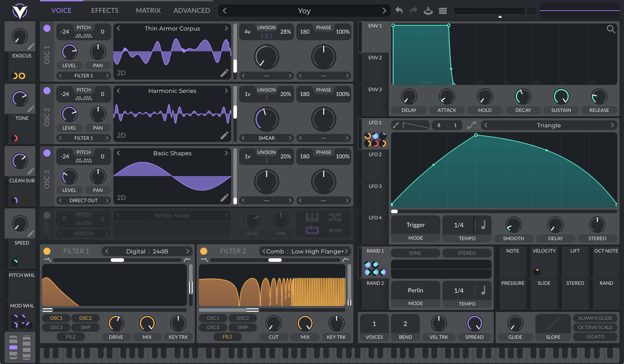
Task: Open the Triangle LFO shape preset list
Action: coord(549,125)
